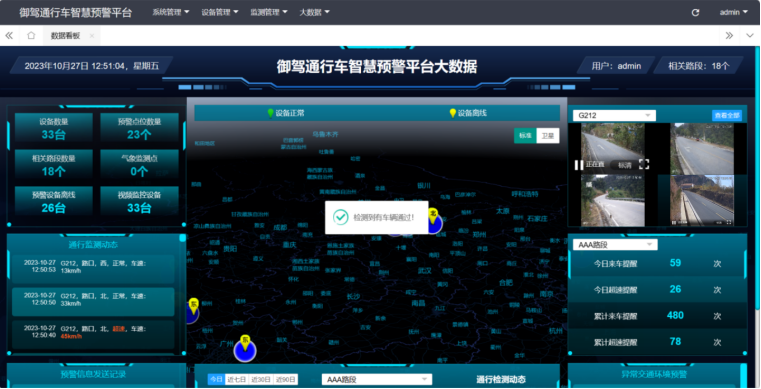Open AAA路段 dropdown in bottom chart panel

[x=377, y=379]
